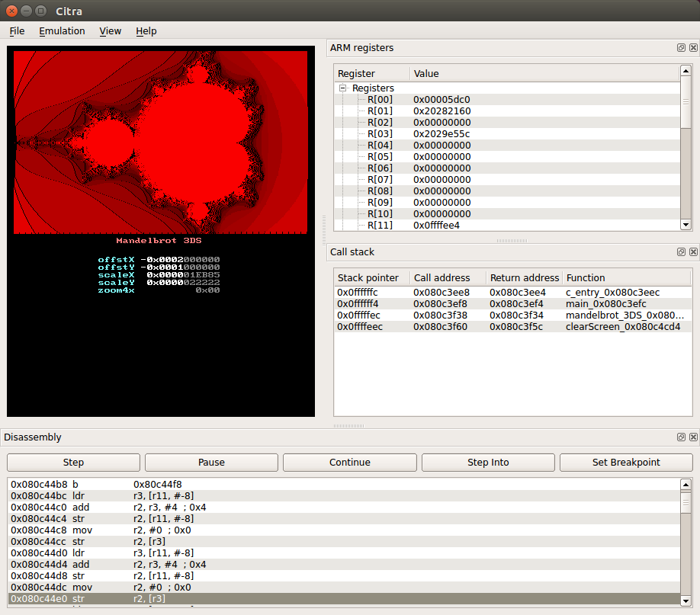The image size is (700, 615).
Task: Click Set Breakpoint button
Action: (x=626, y=463)
